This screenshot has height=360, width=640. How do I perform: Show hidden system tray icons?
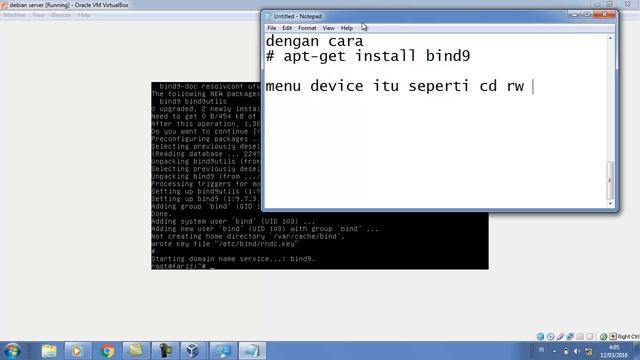point(554,351)
